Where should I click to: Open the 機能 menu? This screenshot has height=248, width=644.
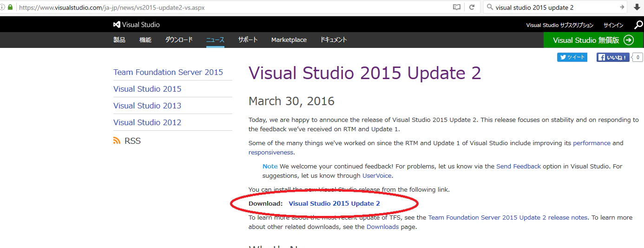click(x=145, y=40)
